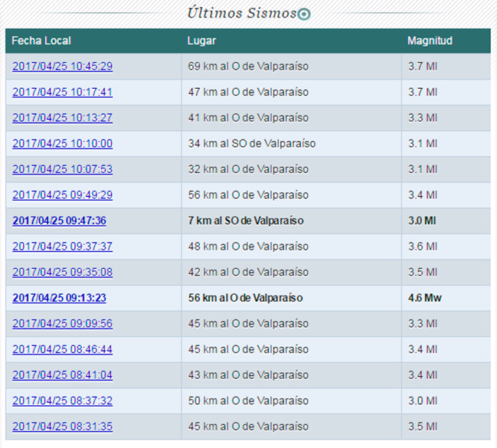
Task: Open the 2017/04/25 10:13:27 event link
Action: pos(62,118)
